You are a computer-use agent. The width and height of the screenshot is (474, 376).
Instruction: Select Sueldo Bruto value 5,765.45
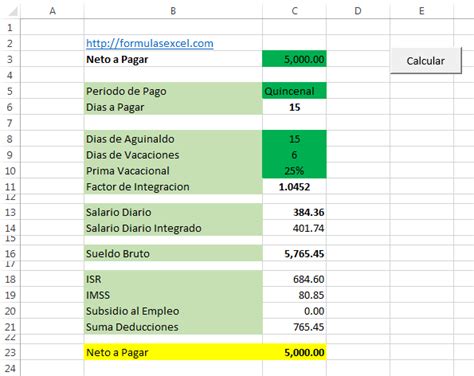click(294, 254)
